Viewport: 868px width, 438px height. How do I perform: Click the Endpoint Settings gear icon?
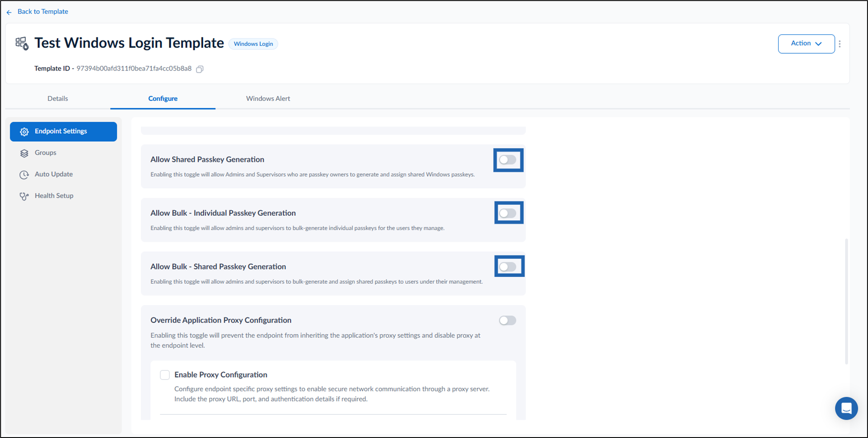24,132
